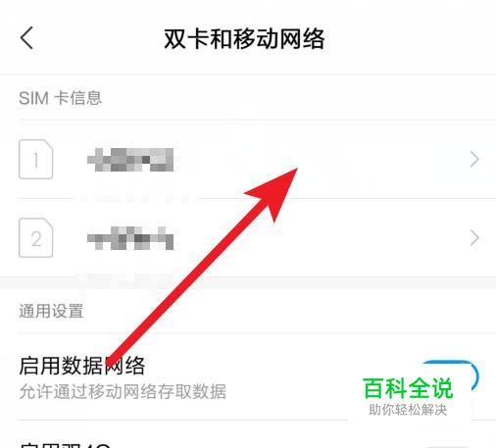Select the 通用设置 section header
This screenshot has width=496, height=448.
pos(51,311)
